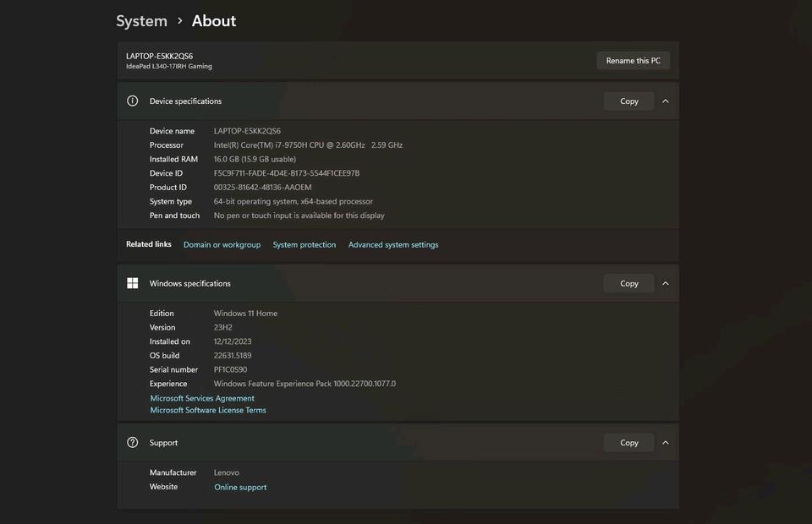Click the Device ID label
This screenshot has width=812, height=524.
pyautogui.click(x=166, y=172)
